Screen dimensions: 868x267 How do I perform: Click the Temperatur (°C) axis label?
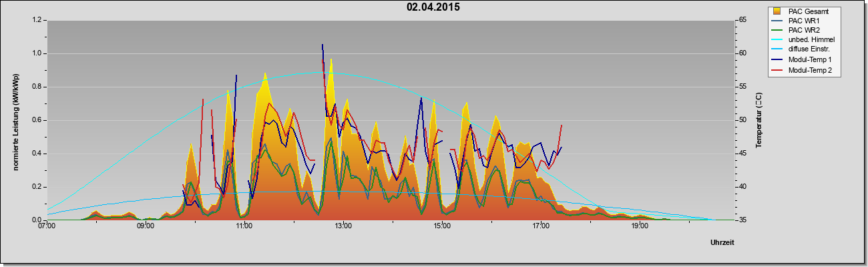[758, 120]
